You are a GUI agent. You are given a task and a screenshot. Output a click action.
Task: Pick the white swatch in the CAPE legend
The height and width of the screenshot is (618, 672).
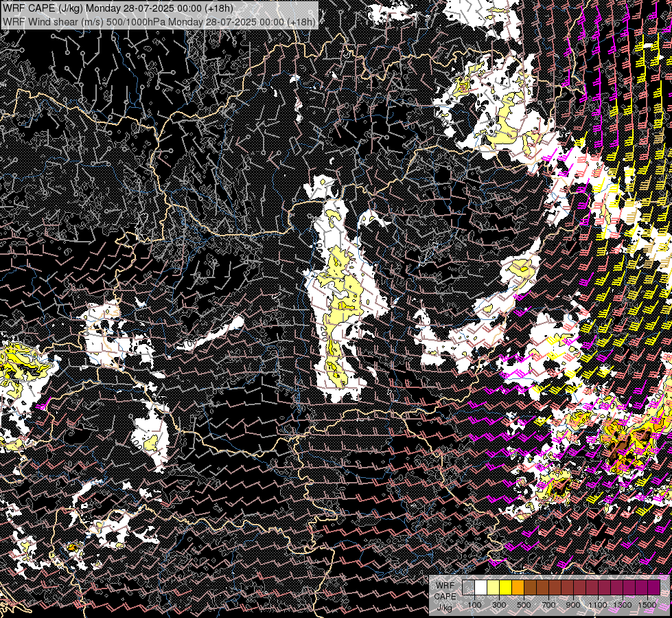pos(481,587)
